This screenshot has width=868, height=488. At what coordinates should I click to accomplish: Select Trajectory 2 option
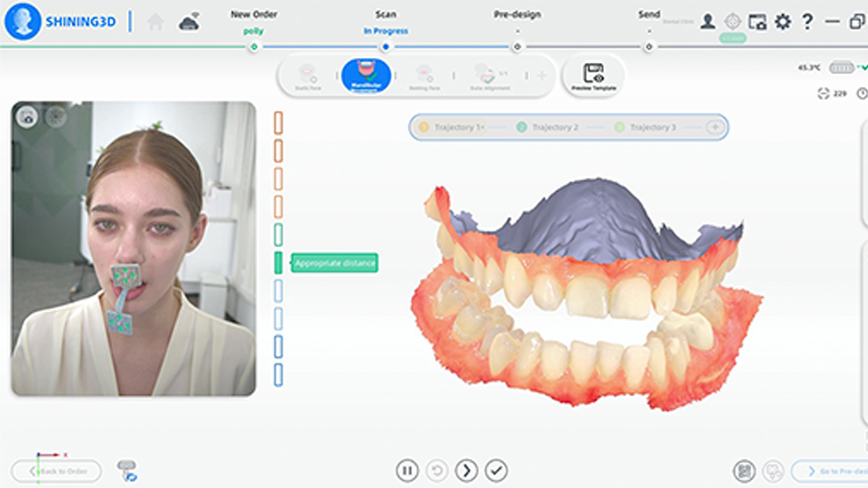pyautogui.click(x=548, y=127)
